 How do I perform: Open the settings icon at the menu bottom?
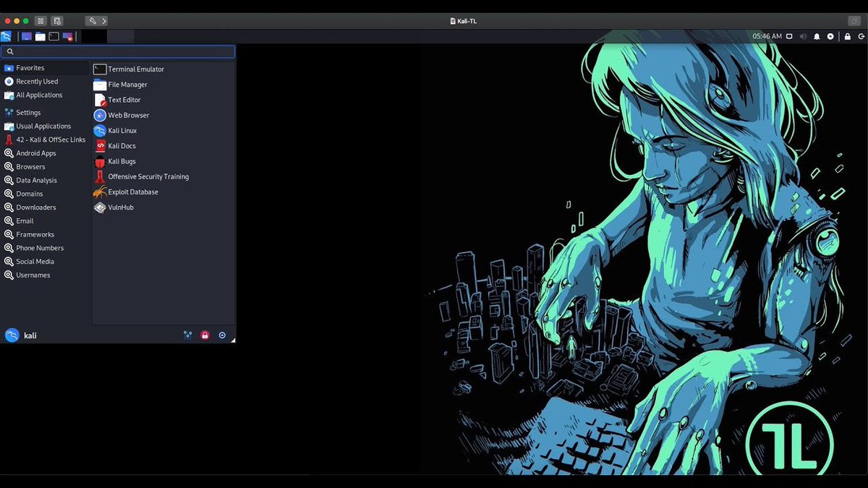coord(187,335)
